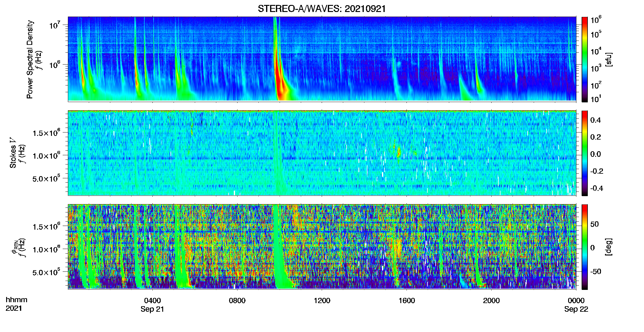Click the "0800" time axis label
Viewport: 644px width, 332px height.
click(x=237, y=301)
